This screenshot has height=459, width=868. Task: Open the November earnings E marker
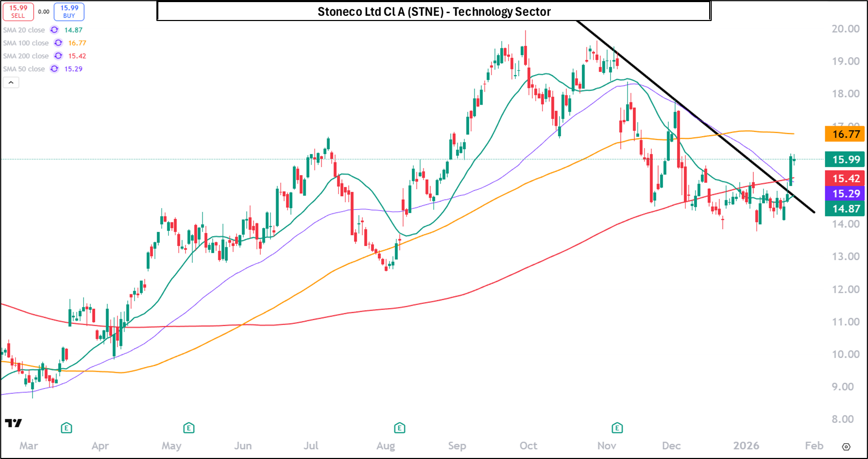[618, 428]
